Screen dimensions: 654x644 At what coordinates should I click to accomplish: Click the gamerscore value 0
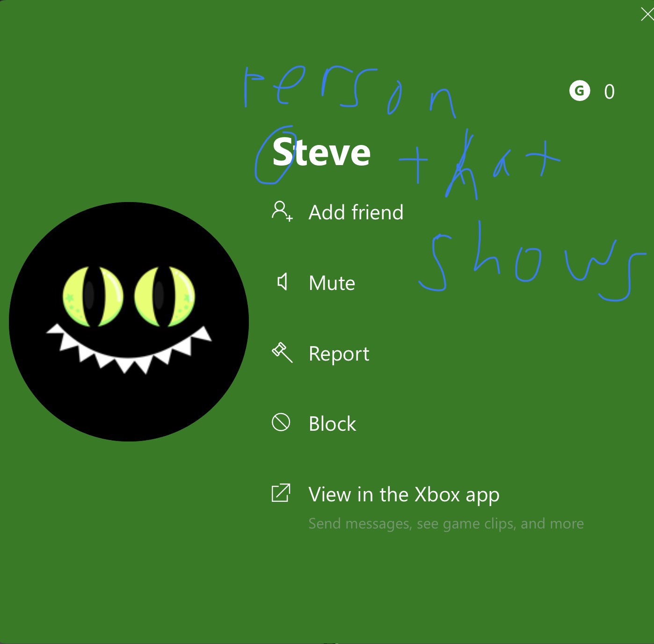tap(609, 92)
